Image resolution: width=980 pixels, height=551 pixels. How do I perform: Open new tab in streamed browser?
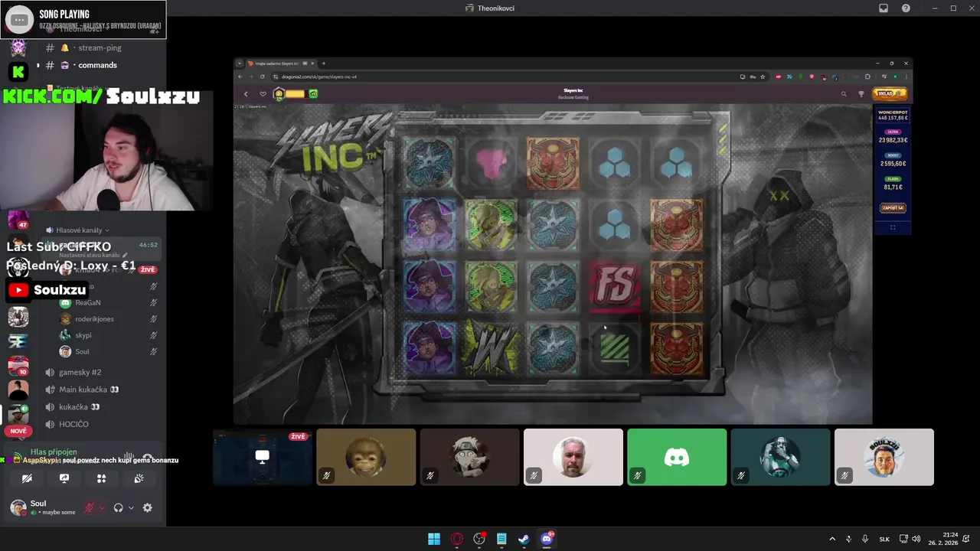click(x=323, y=64)
